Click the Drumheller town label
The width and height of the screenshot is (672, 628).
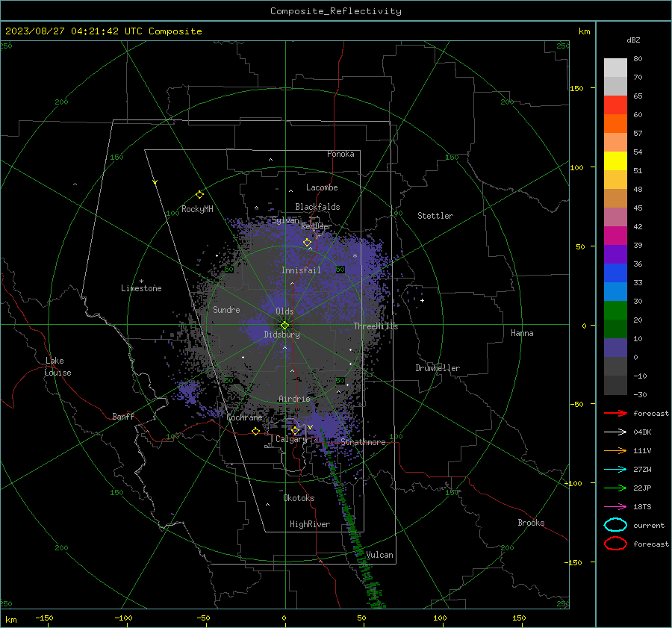438,368
